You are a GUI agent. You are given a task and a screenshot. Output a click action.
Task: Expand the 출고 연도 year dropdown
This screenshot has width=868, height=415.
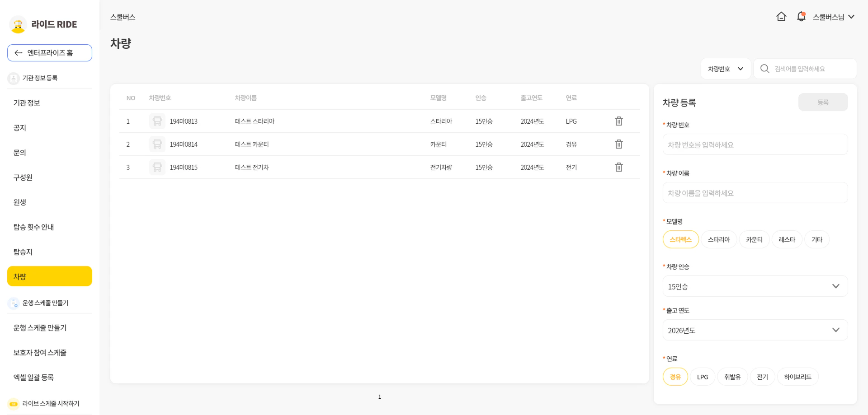coord(755,330)
